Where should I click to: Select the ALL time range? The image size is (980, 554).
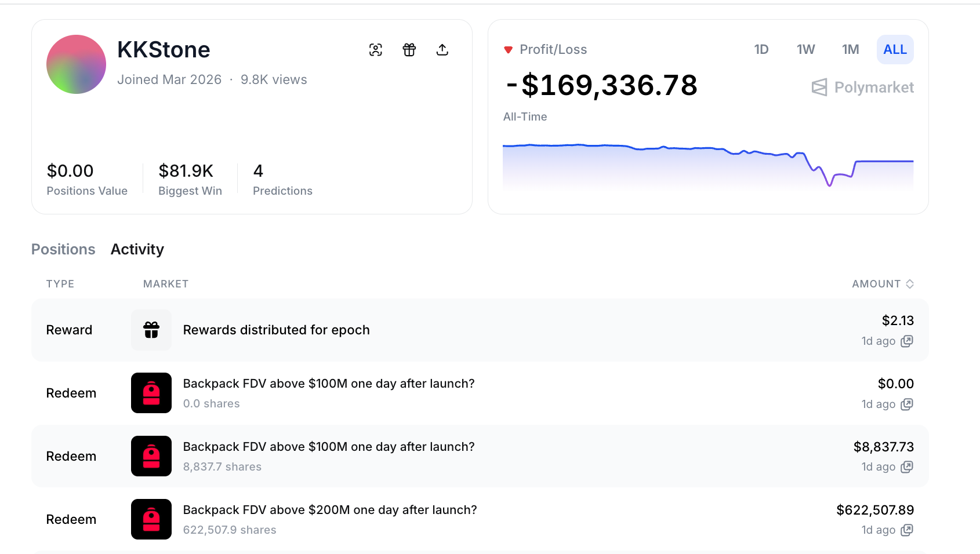[895, 50]
